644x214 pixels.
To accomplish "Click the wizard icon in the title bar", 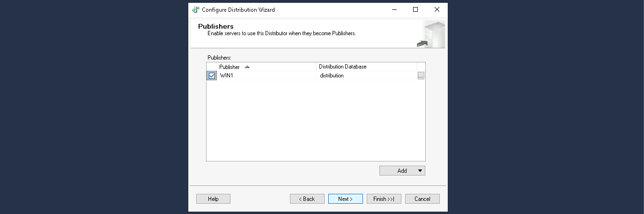I will 196,9.
